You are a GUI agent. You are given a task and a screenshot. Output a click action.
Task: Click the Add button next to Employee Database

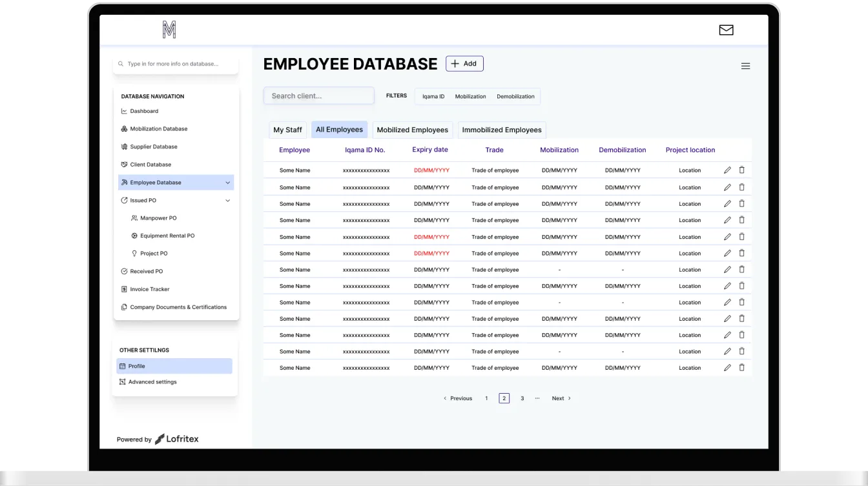click(464, 63)
